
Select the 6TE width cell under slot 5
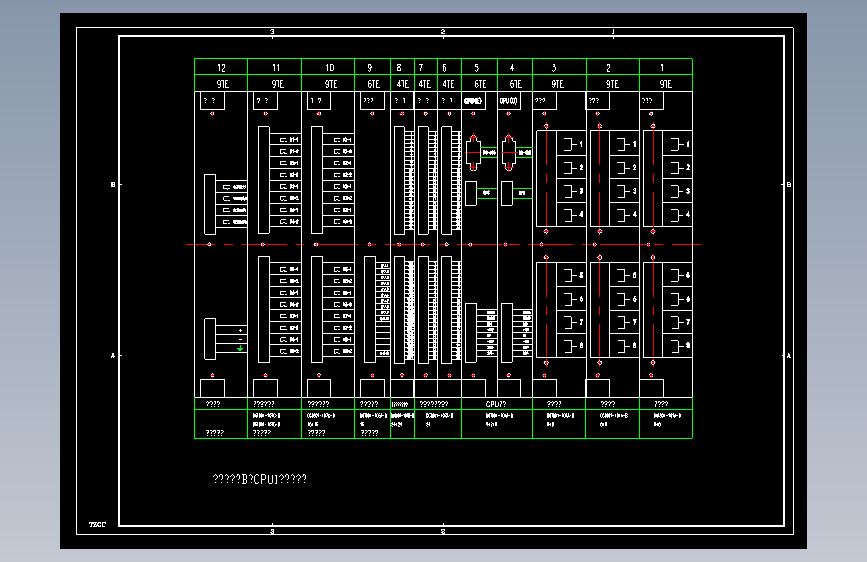479,84
